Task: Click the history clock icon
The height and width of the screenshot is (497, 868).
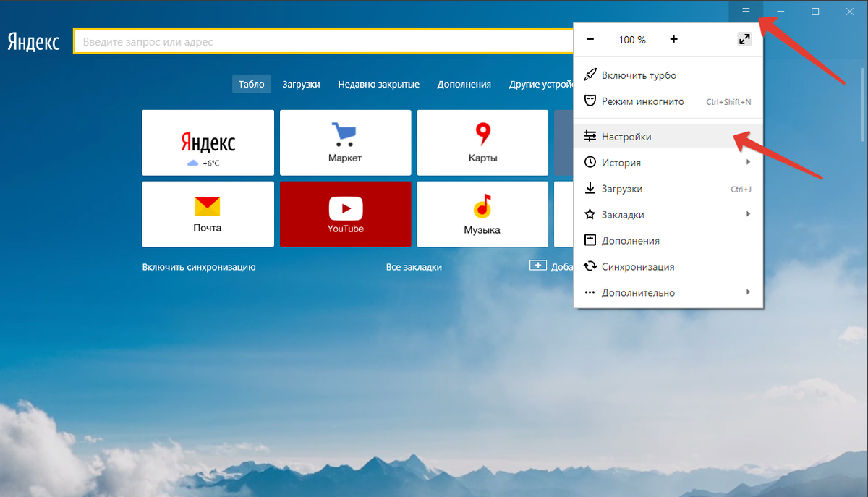Action: pyautogui.click(x=590, y=162)
